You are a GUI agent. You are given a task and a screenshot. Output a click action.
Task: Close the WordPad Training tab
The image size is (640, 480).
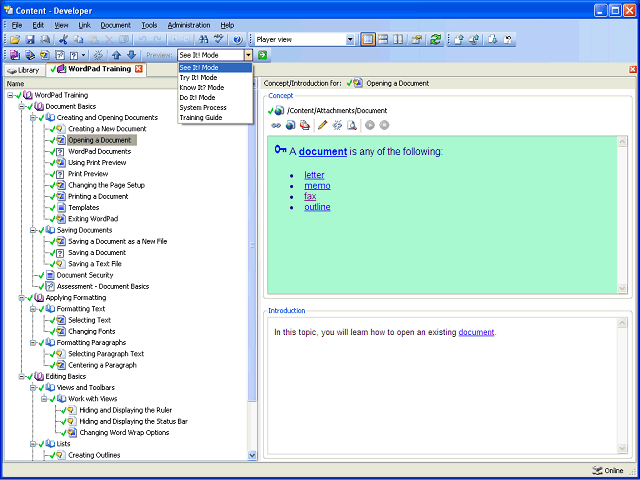pos(139,69)
